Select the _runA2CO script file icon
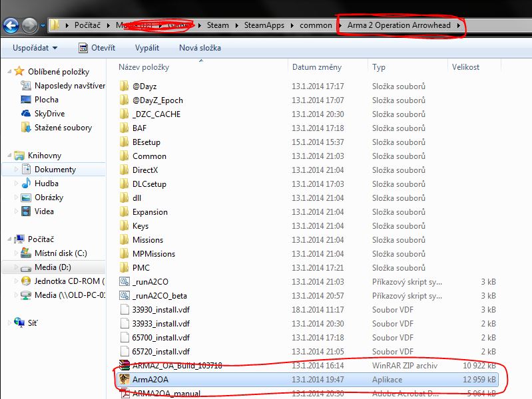The width and height of the screenshot is (532, 399). 125,281
